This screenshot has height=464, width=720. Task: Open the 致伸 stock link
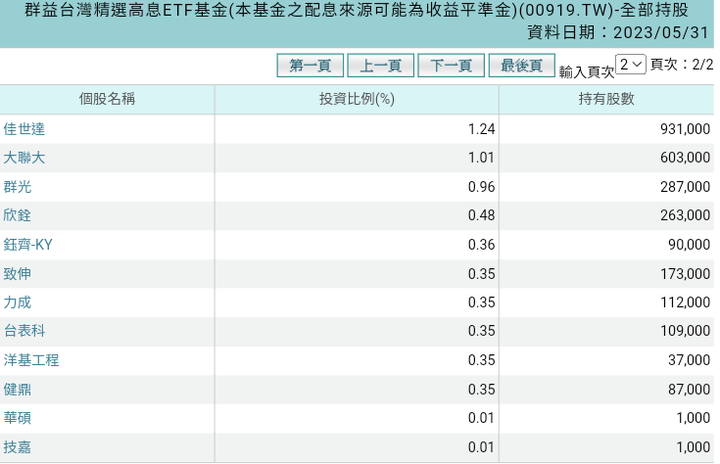pos(17,274)
